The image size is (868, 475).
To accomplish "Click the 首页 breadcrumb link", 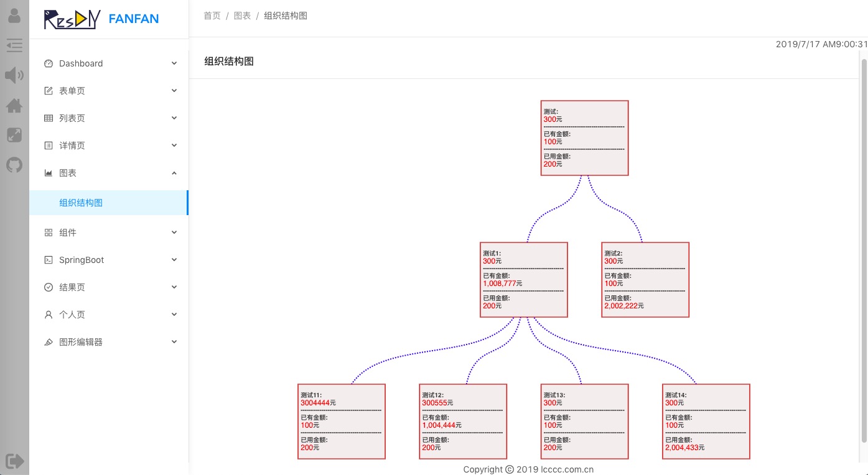I will 212,16.
